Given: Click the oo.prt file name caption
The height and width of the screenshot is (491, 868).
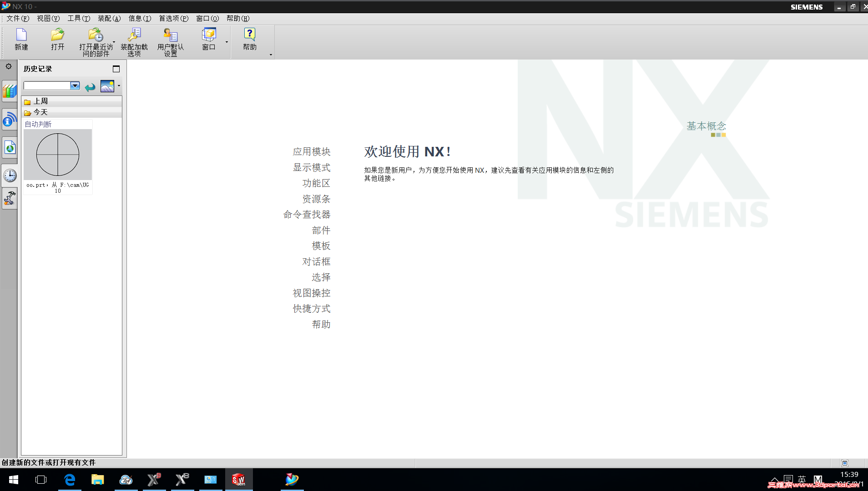Looking at the screenshot, I should (x=58, y=188).
